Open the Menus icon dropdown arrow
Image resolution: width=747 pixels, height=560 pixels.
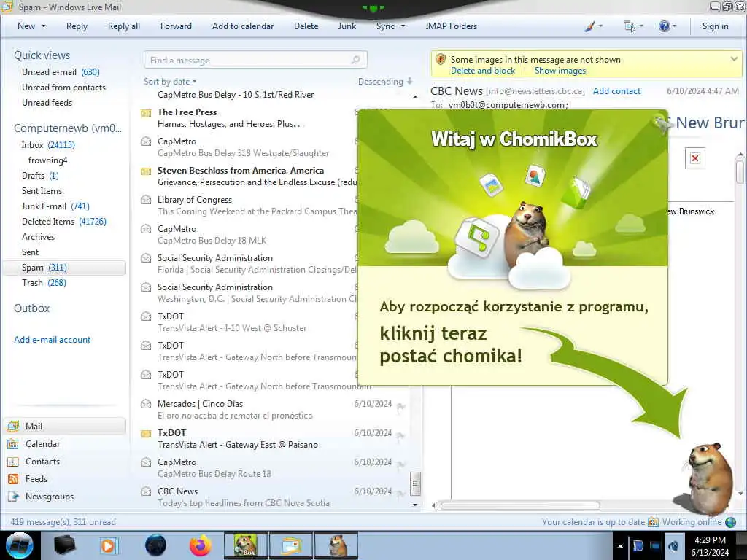click(x=641, y=27)
